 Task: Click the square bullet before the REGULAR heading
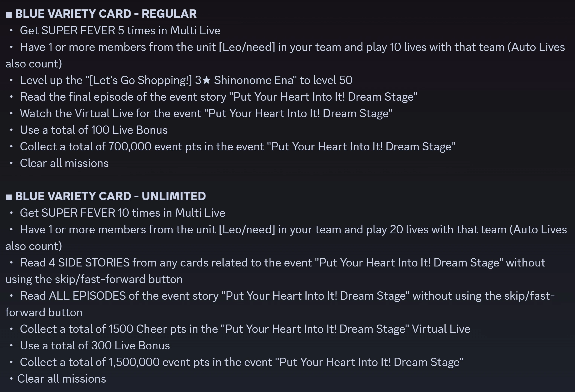pos(9,15)
